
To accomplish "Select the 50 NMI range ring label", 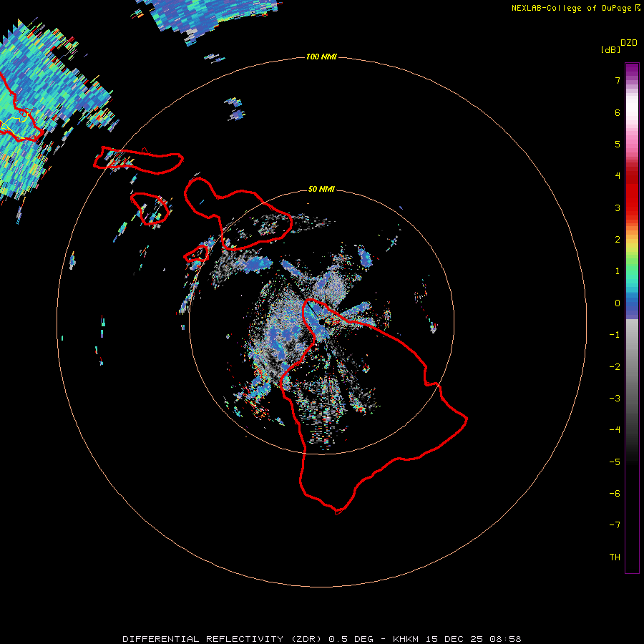I will 321,189.
